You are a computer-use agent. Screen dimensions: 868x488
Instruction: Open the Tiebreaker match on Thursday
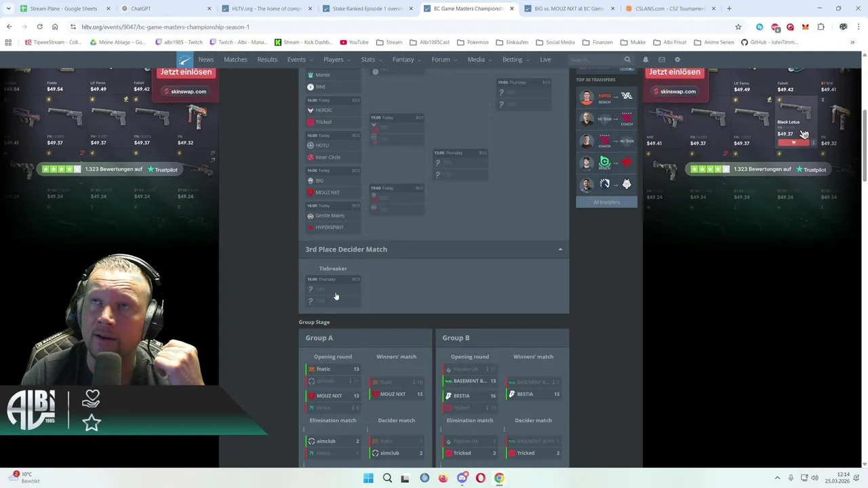(333, 290)
